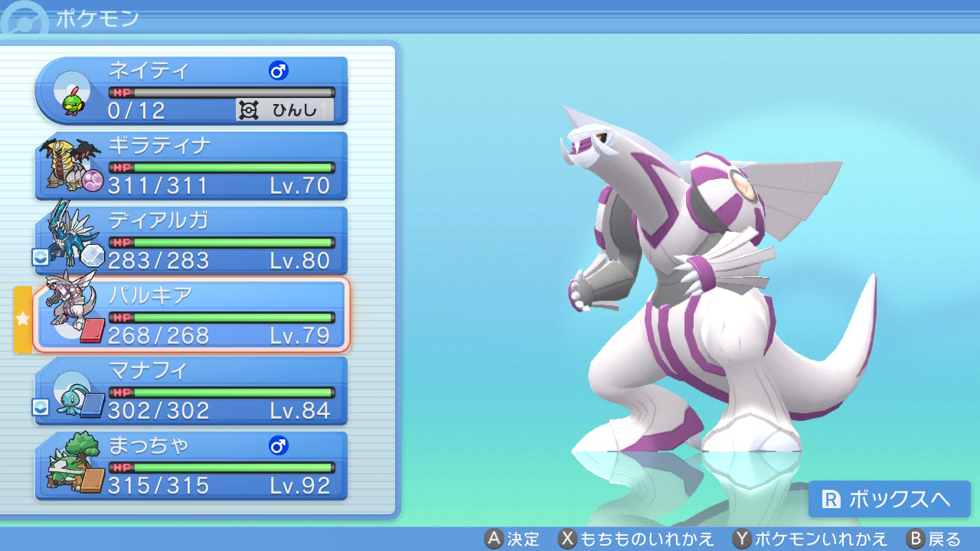
Task: Select the ディアルガ party name
Action: [x=158, y=221]
